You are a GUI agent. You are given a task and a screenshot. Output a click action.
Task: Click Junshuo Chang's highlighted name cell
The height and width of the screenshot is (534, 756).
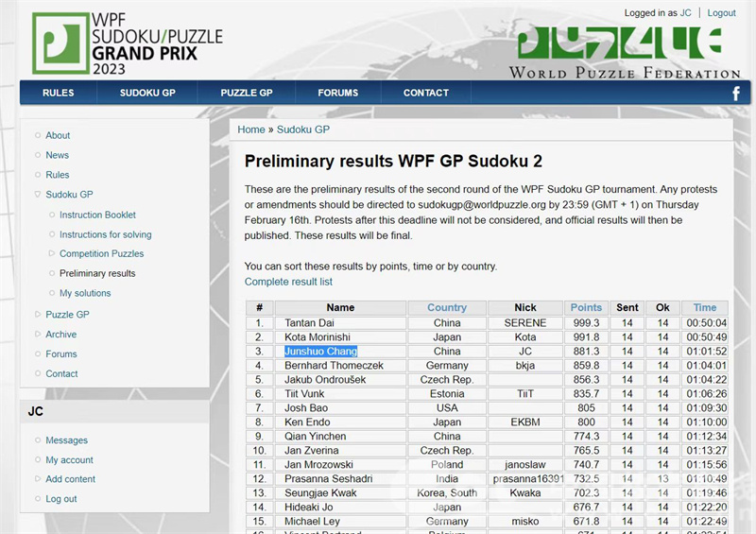tap(321, 351)
